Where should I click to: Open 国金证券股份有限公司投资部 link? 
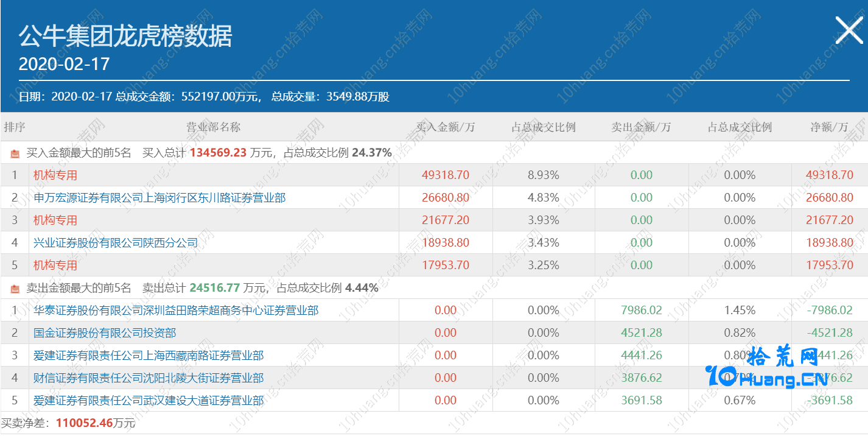click(x=105, y=333)
